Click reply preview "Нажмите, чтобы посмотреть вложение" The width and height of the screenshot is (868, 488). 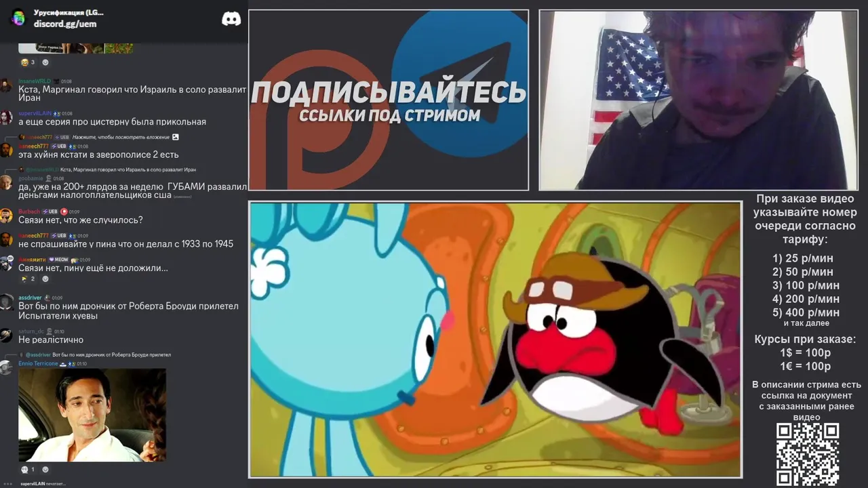pyautogui.click(x=121, y=138)
